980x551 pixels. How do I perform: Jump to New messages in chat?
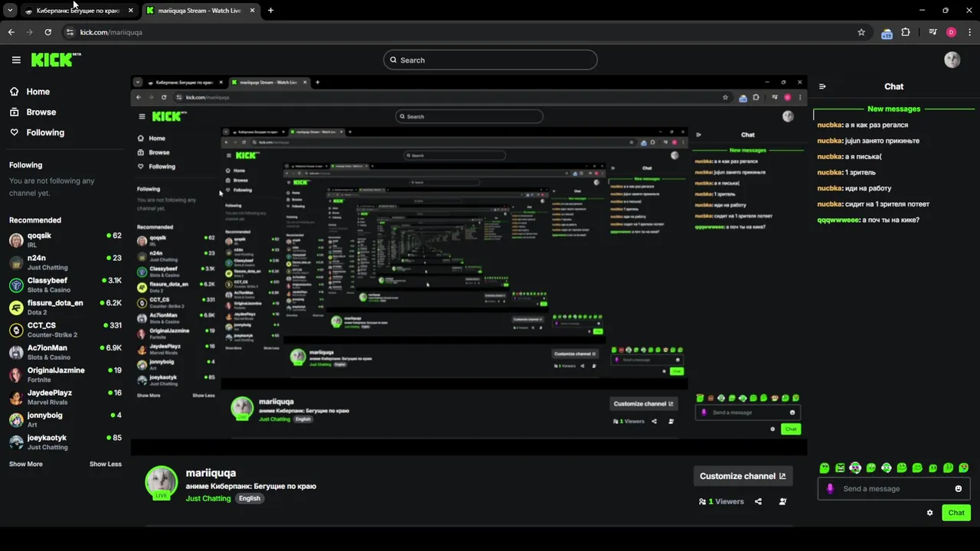[x=893, y=109]
